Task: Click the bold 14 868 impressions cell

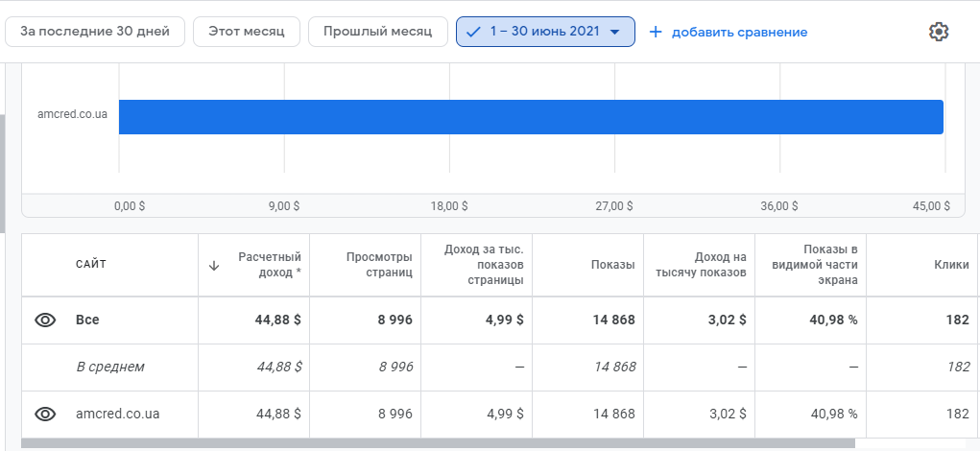Action: click(613, 320)
